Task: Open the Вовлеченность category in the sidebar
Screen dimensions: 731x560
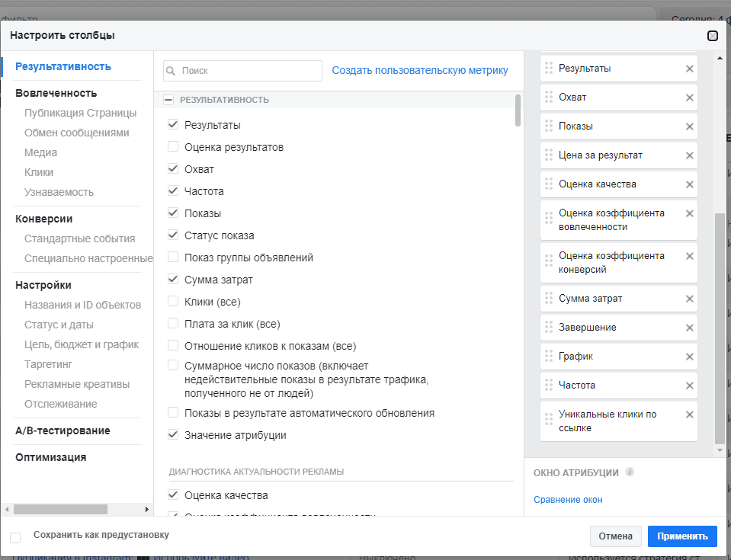Action: [56, 93]
